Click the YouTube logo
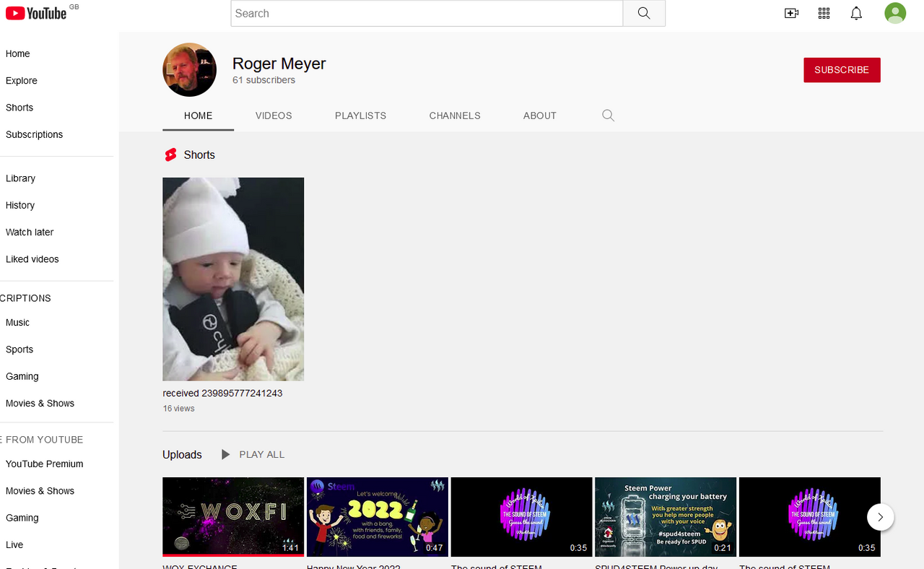Viewport: 924px width, 569px height. (36, 13)
